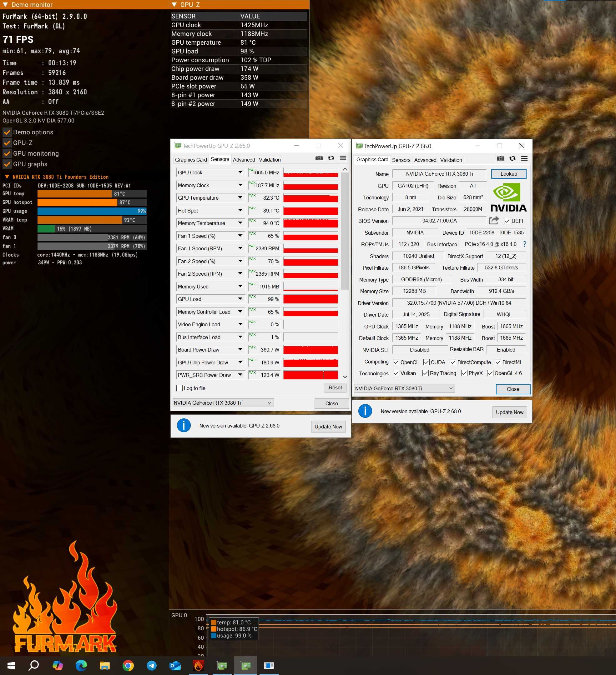Image resolution: width=616 pixels, height=675 pixels.
Task: Toggle CUDA checkbox
Action: pyautogui.click(x=427, y=362)
